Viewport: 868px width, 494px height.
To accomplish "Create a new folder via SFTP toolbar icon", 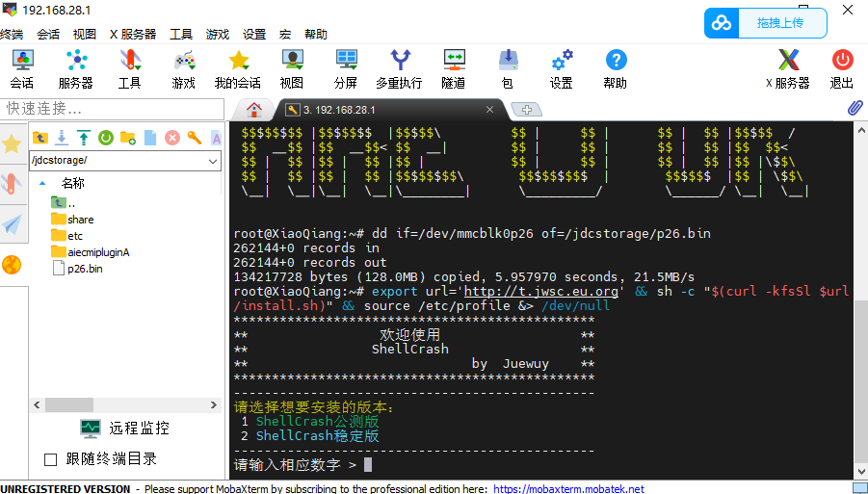I will tap(128, 138).
